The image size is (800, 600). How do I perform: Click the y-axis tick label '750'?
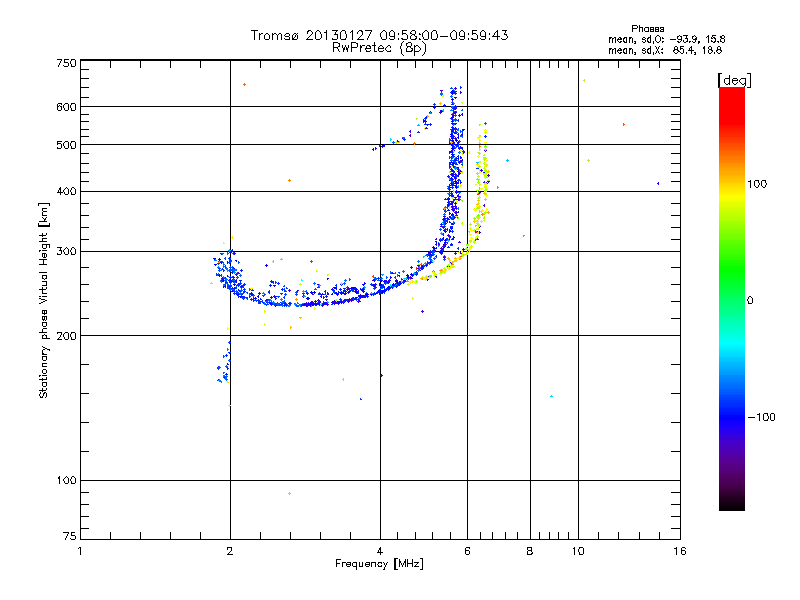66,63
